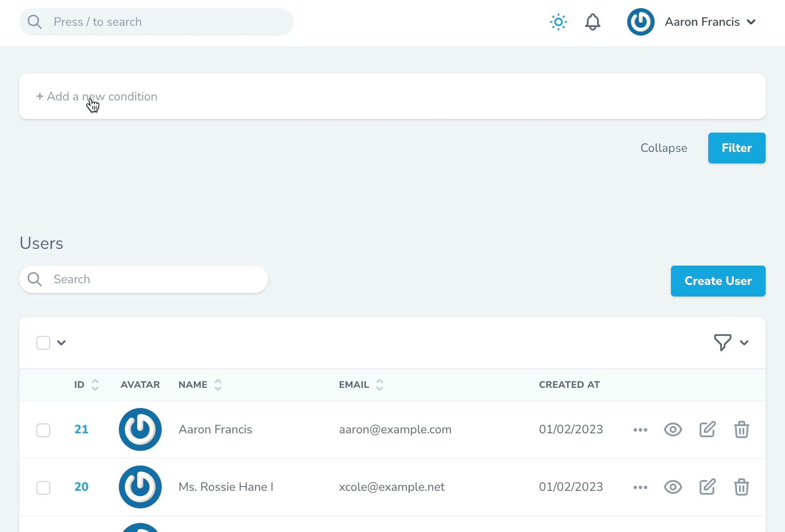Select the checkbox for user ID 21

click(x=43, y=430)
